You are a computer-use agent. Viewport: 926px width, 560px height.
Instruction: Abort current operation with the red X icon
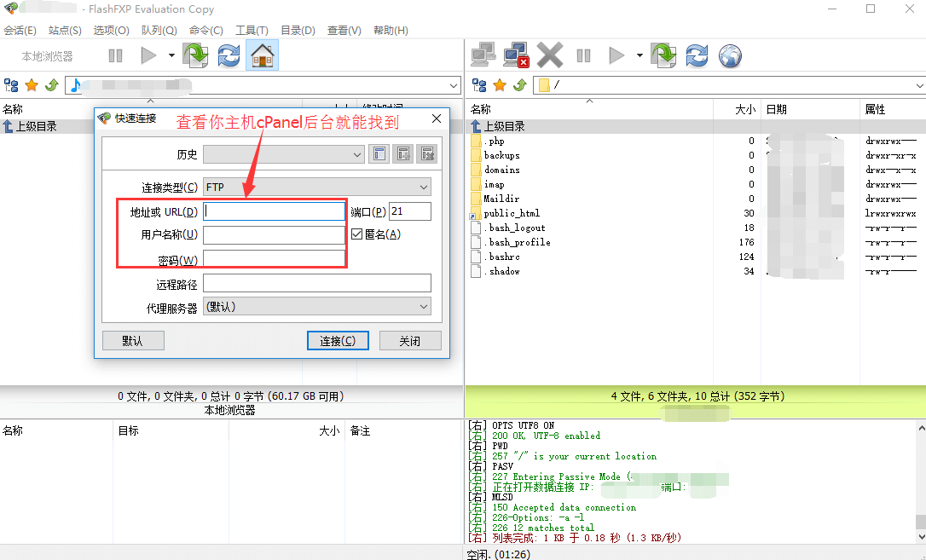tap(550, 55)
